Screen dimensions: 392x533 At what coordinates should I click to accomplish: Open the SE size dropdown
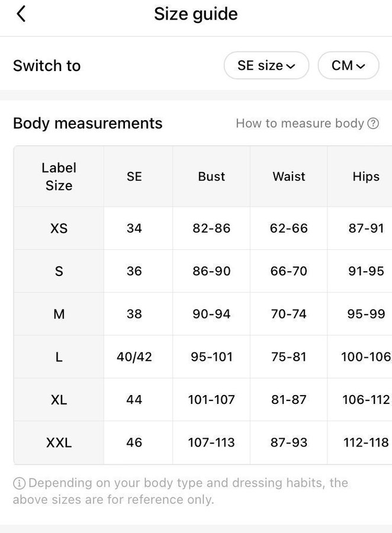pos(266,66)
